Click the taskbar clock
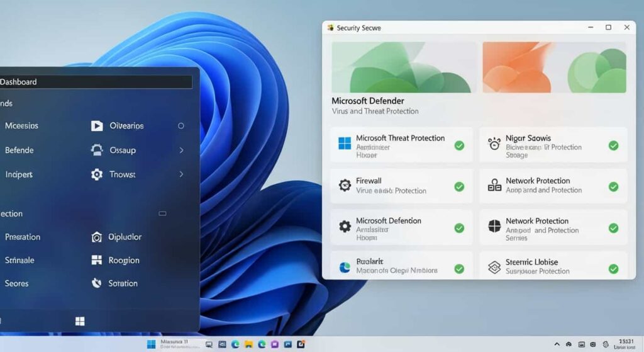This screenshot has height=352, width=644. point(626,344)
